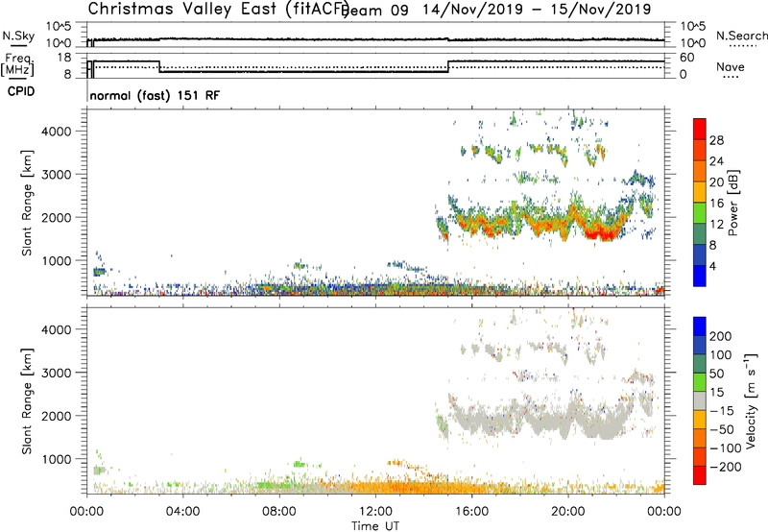Click the "2000" range tick of power panel
The image size is (768, 532).
click(x=57, y=217)
